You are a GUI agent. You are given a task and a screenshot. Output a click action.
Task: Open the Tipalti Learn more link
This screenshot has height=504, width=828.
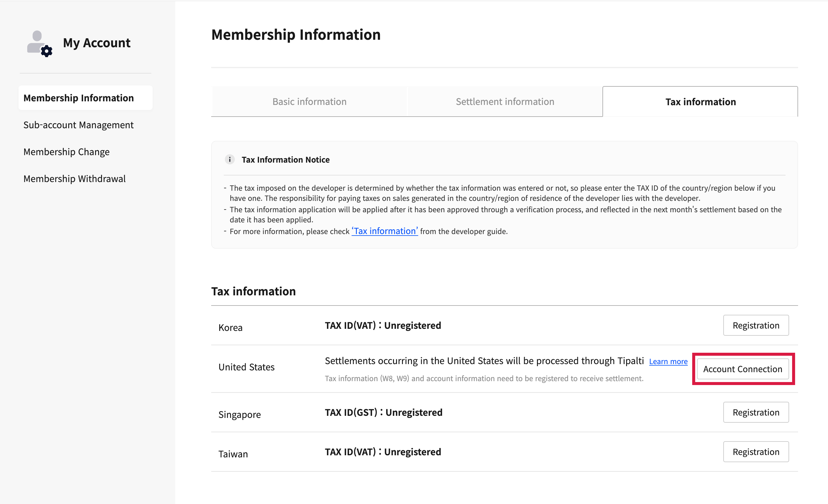pos(668,362)
